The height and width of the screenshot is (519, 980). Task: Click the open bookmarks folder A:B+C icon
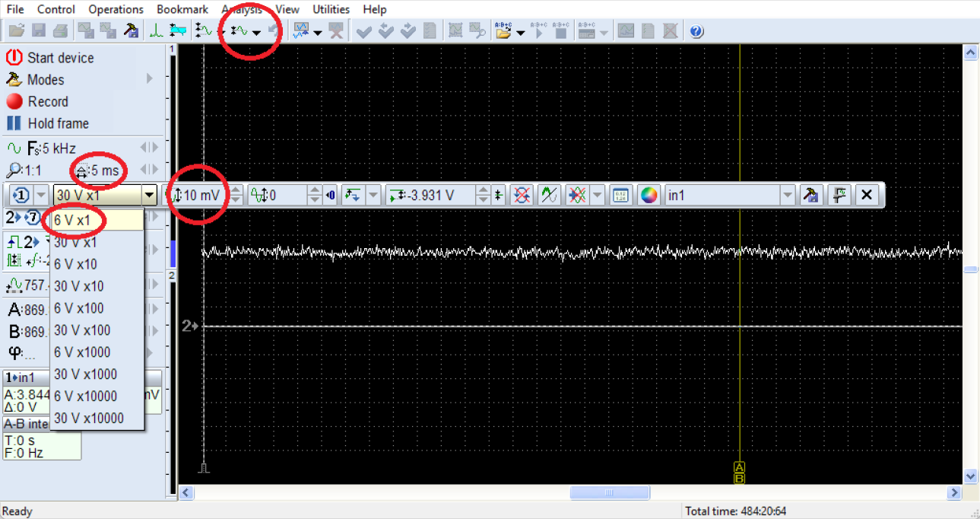click(x=503, y=31)
